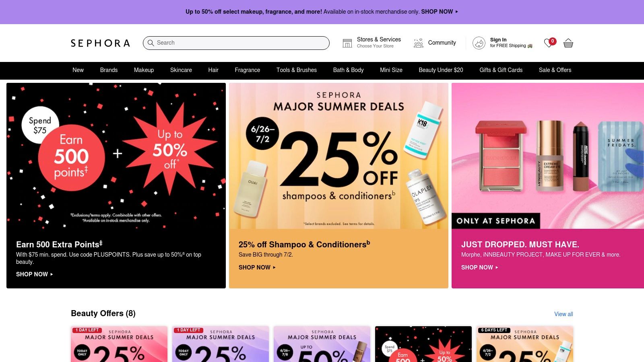Focus the Search input field

[236, 43]
